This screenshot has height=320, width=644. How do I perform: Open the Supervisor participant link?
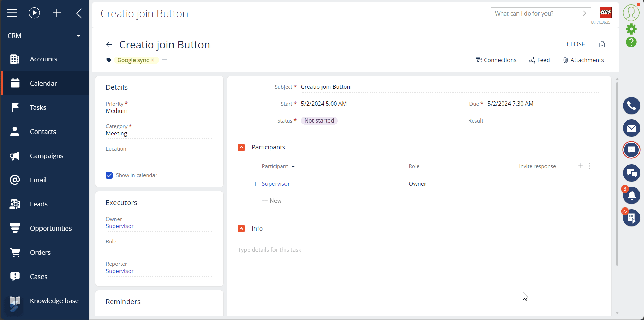[x=276, y=184]
